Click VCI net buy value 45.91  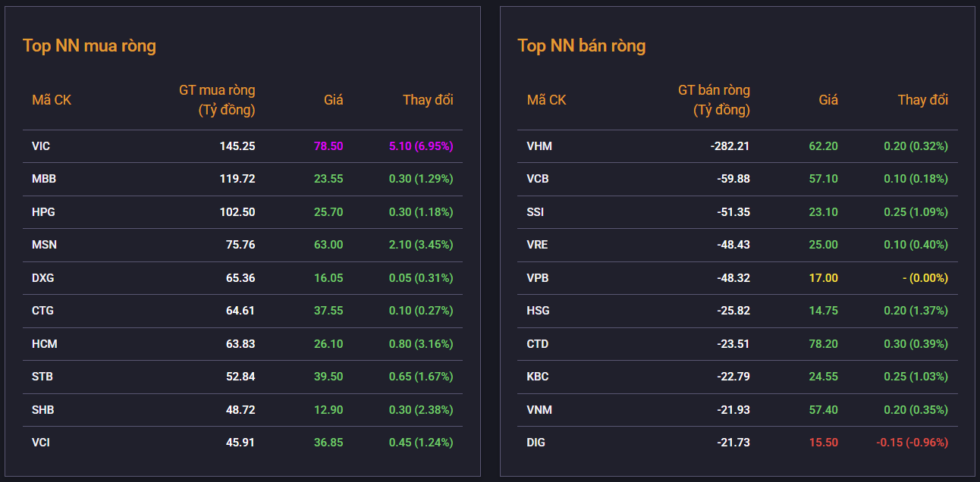click(x=240, y=443)
